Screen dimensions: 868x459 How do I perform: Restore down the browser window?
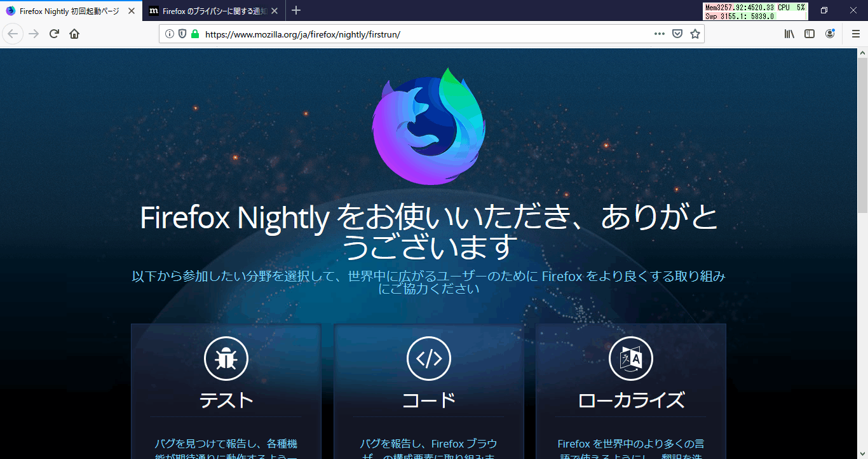[824, 10]
